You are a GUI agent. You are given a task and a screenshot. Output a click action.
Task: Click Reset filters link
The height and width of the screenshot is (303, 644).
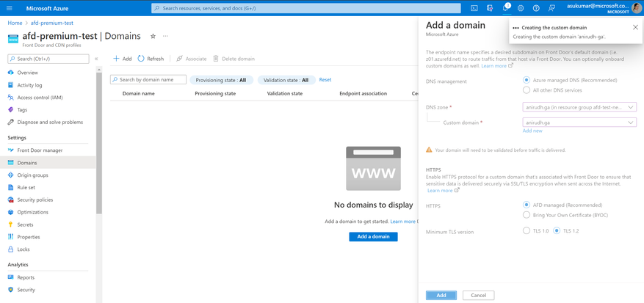pyautogui.click(x=325, y=80)
